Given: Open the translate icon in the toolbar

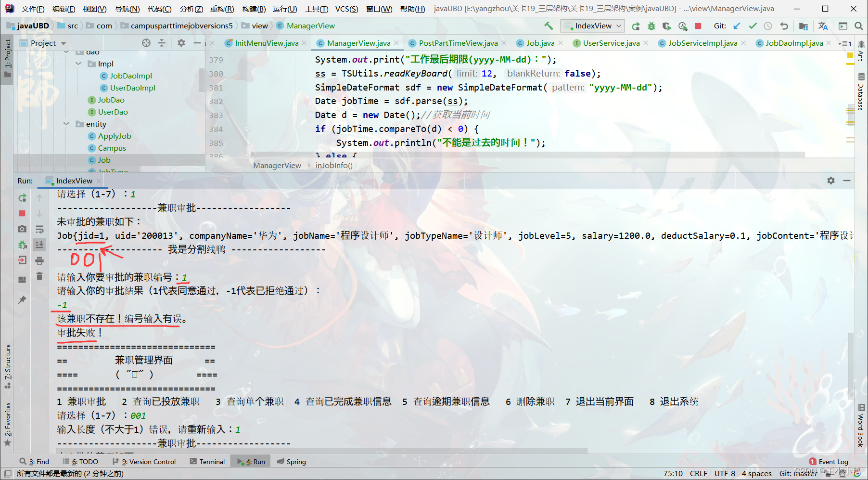Looking at the screenshot, I should pos(823,26).
